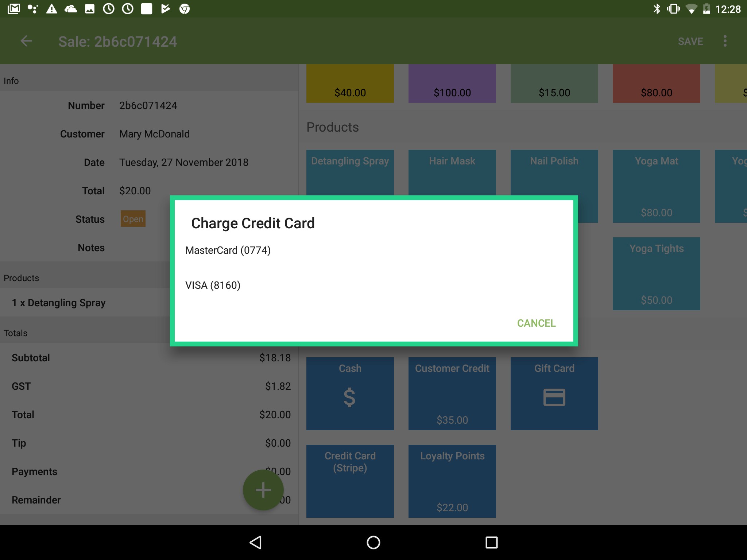Tap the Subtotal $18.18 row

(x=149, y=358)
